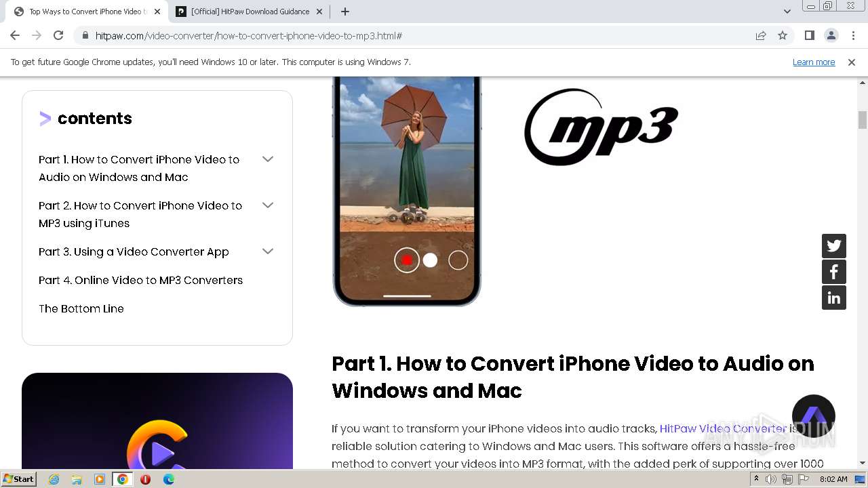
Task: Open a new browser tab
Action: [345, 12]
